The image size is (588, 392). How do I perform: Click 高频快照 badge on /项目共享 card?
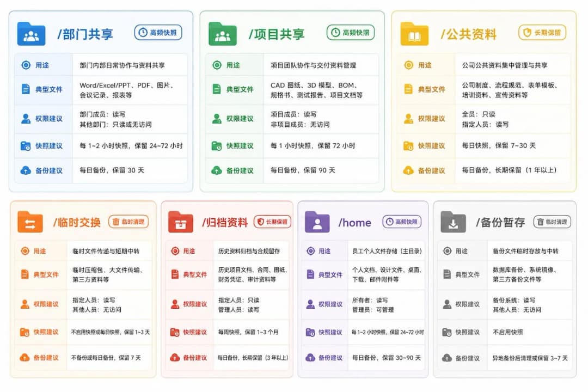351,33
